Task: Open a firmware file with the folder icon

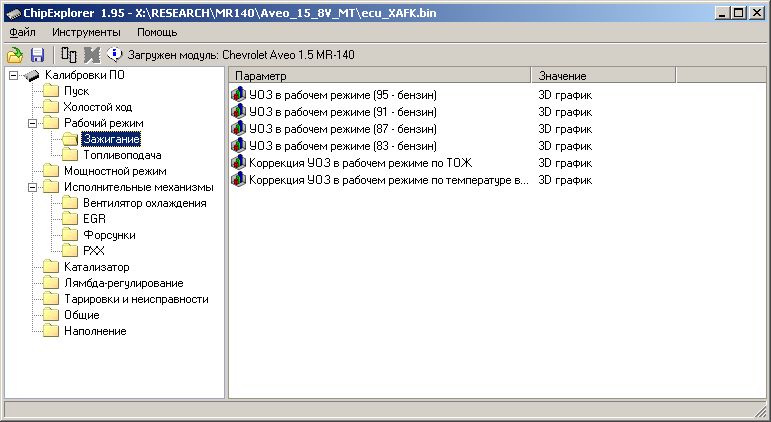Action: [15, 55]
